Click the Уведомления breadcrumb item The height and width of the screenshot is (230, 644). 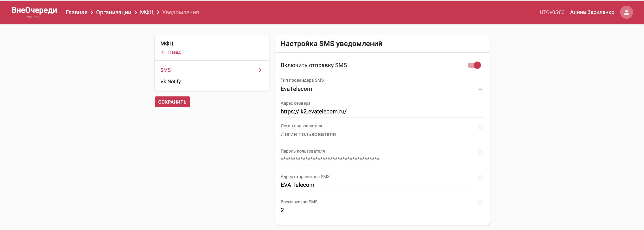(x=181, y=12)
